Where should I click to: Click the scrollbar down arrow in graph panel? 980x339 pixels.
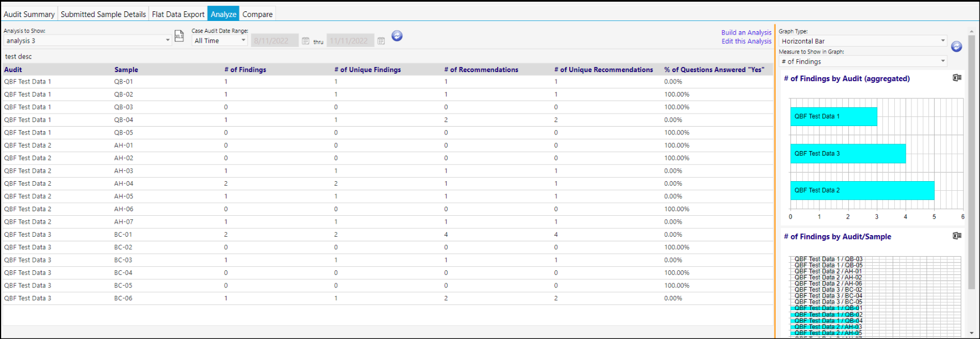pos(971,333)
